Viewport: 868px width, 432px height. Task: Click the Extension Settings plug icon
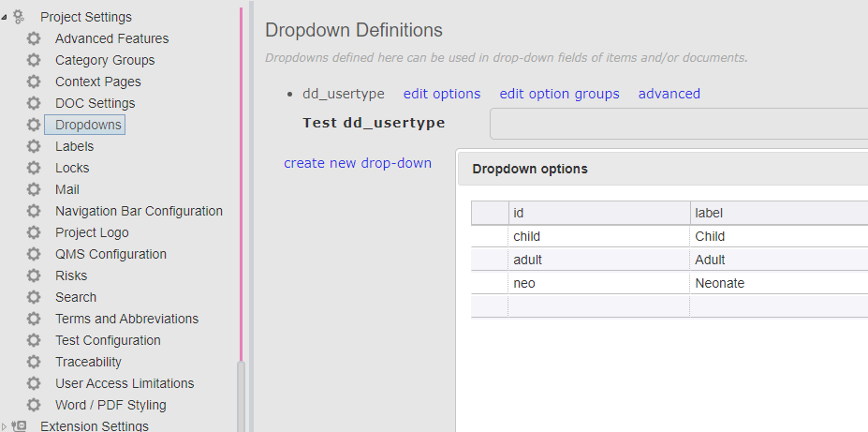20,426
